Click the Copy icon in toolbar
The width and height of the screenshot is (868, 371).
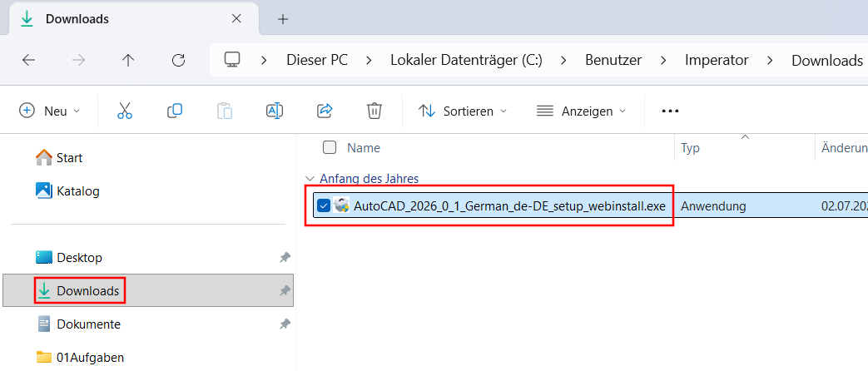(175, 111)
